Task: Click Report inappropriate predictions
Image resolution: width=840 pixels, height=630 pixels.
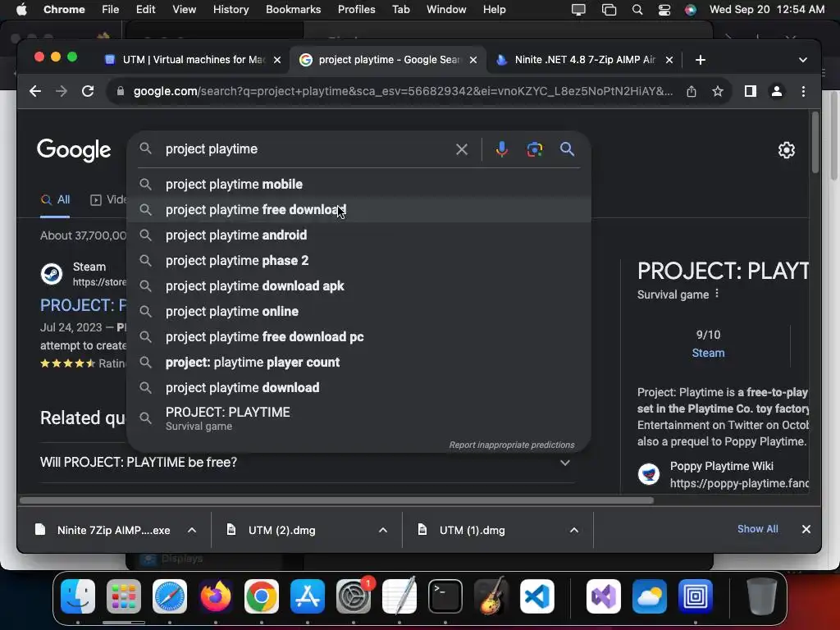Action: click(512, 445)
